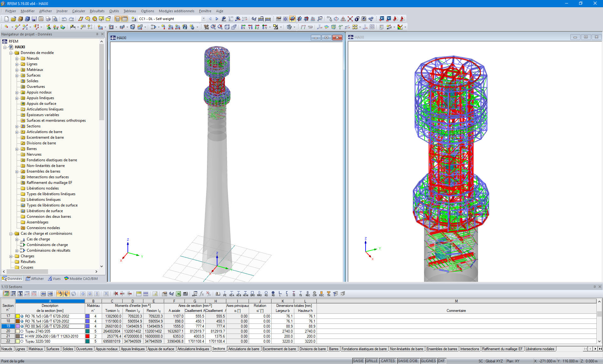
Task: Toggle GRILLE mode in the status bar
Action: point(372,361)
